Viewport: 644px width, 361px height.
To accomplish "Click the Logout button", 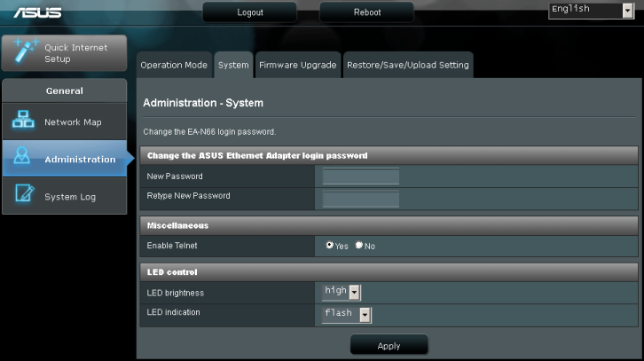I will (x=250, y=12).
